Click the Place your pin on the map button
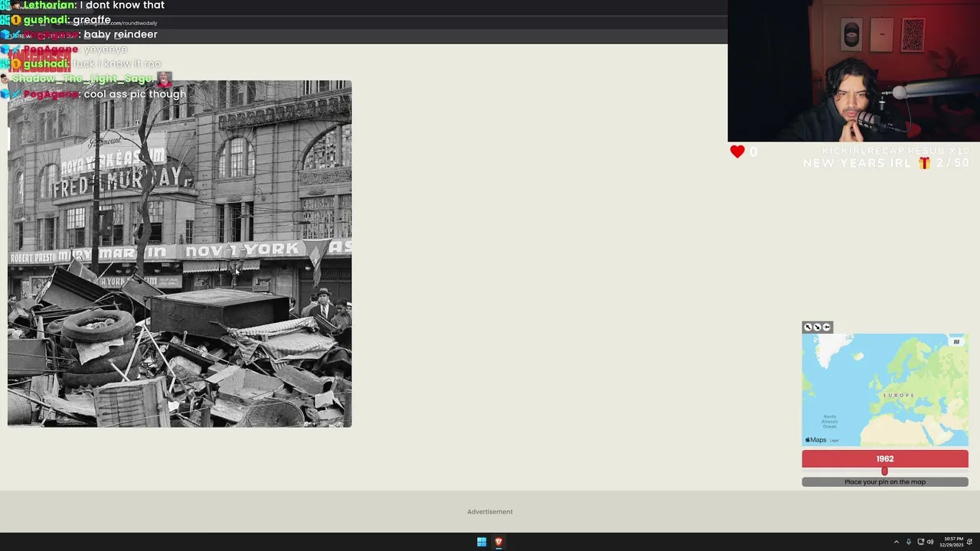This screenshot has width=980, height=551. point(885,482)
